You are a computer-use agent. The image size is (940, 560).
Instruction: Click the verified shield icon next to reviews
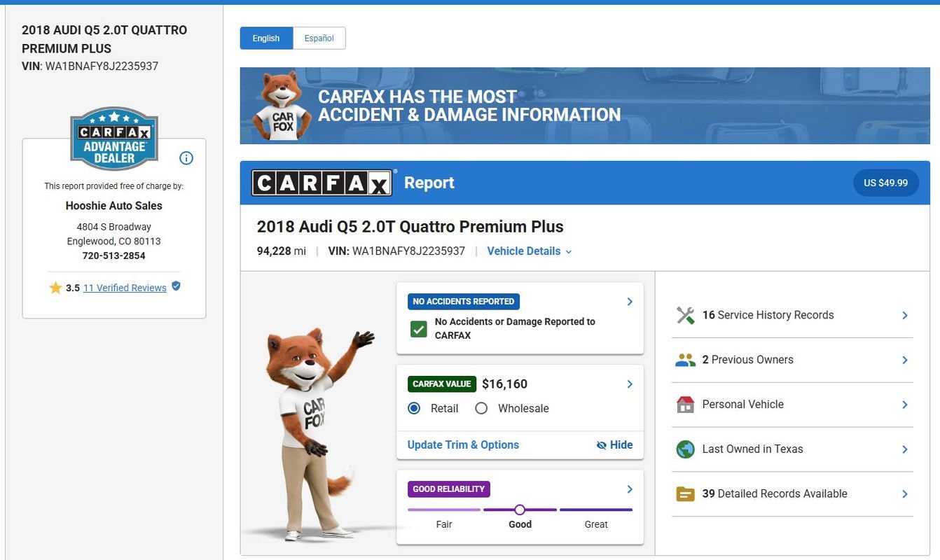pos(176,286)
